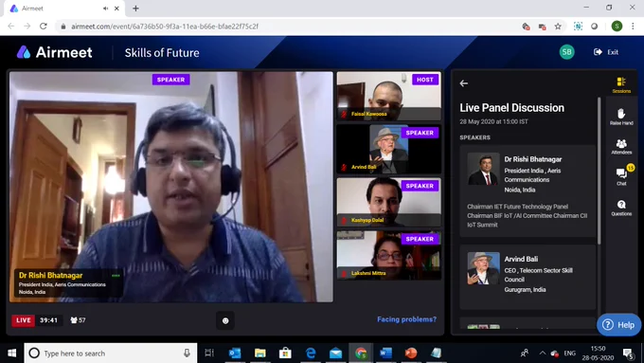The height and width of the screenshot is (363, 644).
Task: Open the Chrome menu three dots
Action: (633, 27)
